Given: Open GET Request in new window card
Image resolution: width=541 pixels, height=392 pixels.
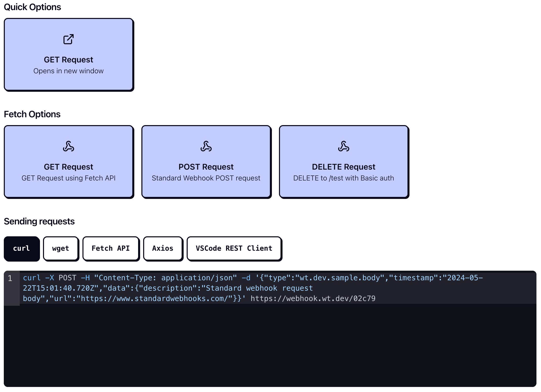Looking at the screenshot, I should (69, 54).
